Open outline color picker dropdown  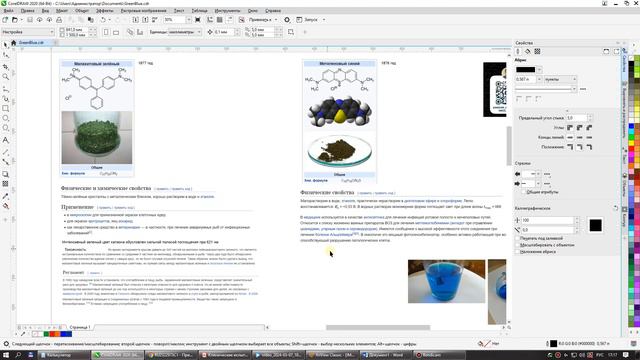(539, 70)
